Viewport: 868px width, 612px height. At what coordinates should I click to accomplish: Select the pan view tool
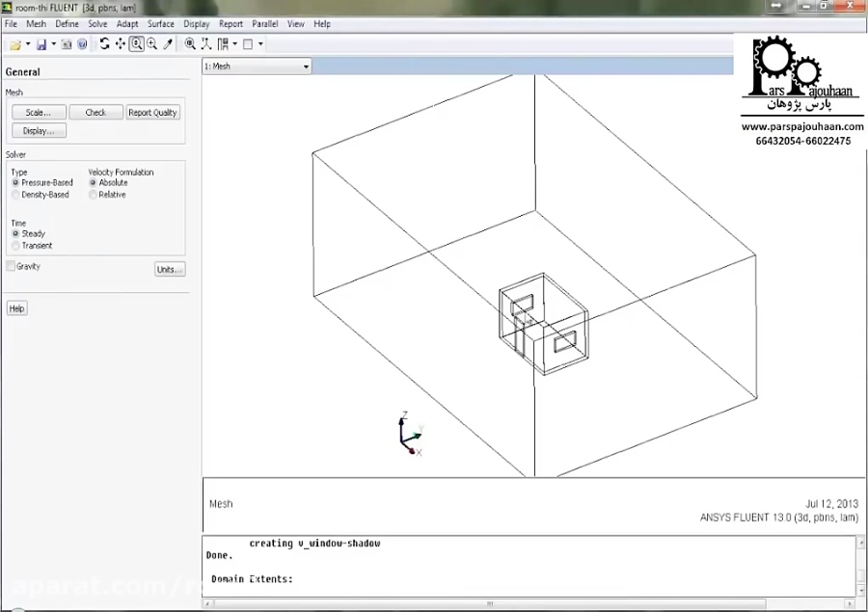pos(121,44)
